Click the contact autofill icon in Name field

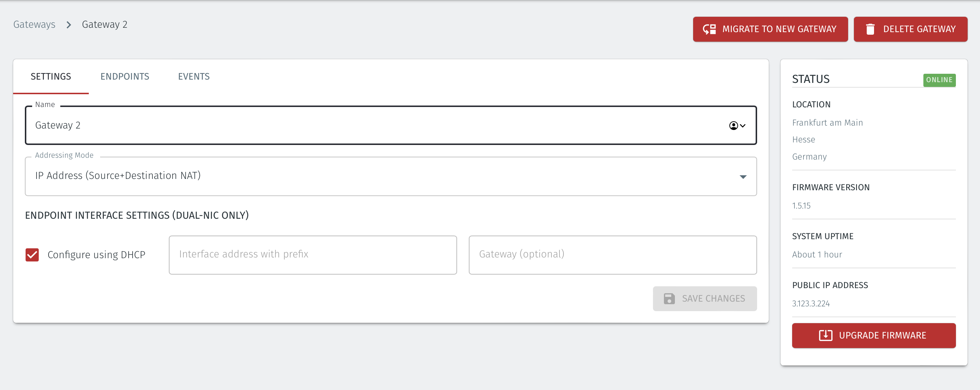point(733,126)
